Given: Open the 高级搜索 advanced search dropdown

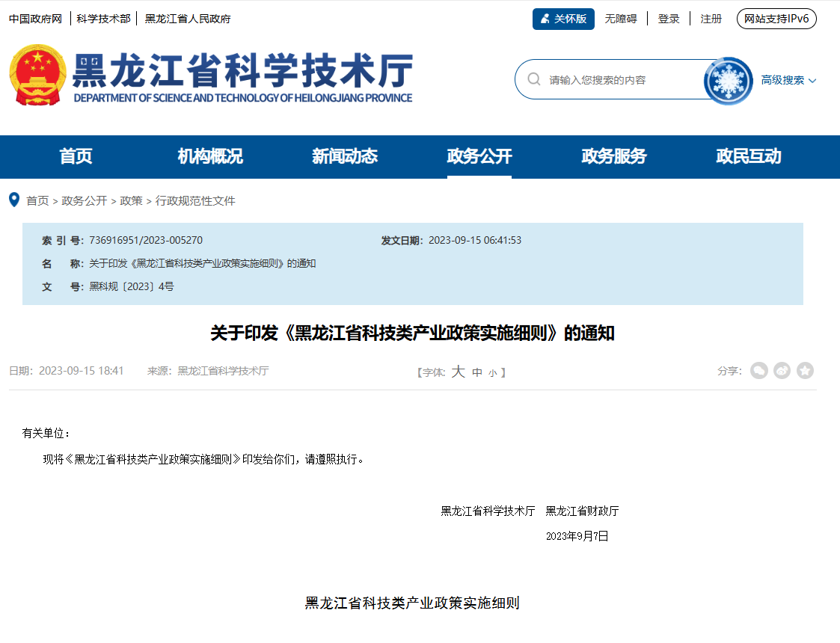Looking at the screenshot, I should (x=782, y=80).
